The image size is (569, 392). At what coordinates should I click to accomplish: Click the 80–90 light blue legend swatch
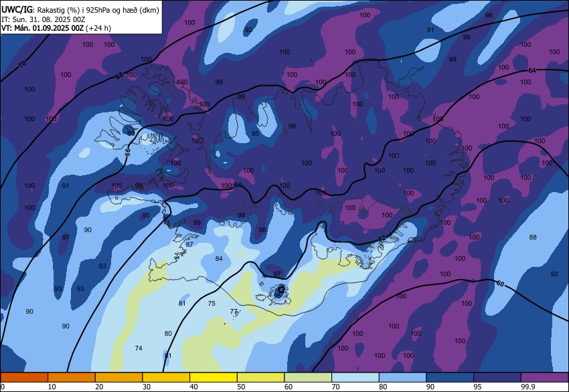click(403, 377)
